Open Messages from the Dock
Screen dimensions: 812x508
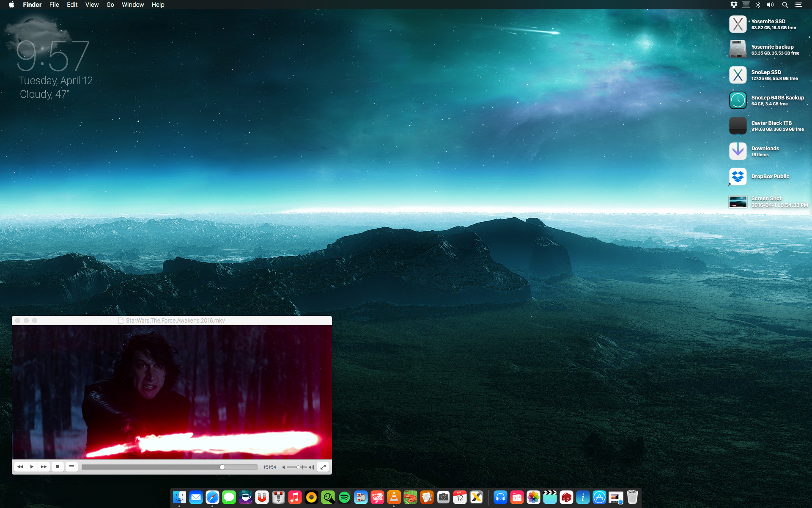pos(229,497)
